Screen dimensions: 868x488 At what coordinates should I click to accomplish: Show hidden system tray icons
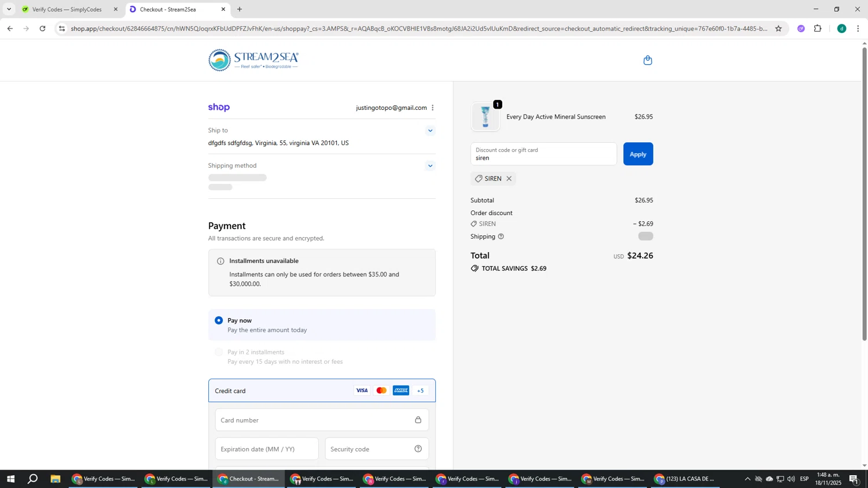tap(747, 479)
